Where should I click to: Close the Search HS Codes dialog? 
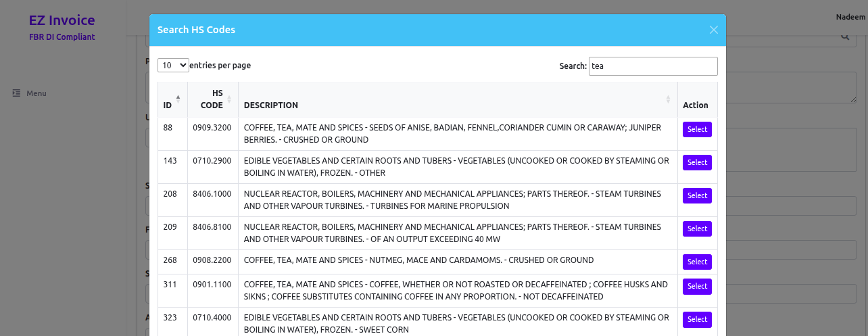click(x=713, y=30)
